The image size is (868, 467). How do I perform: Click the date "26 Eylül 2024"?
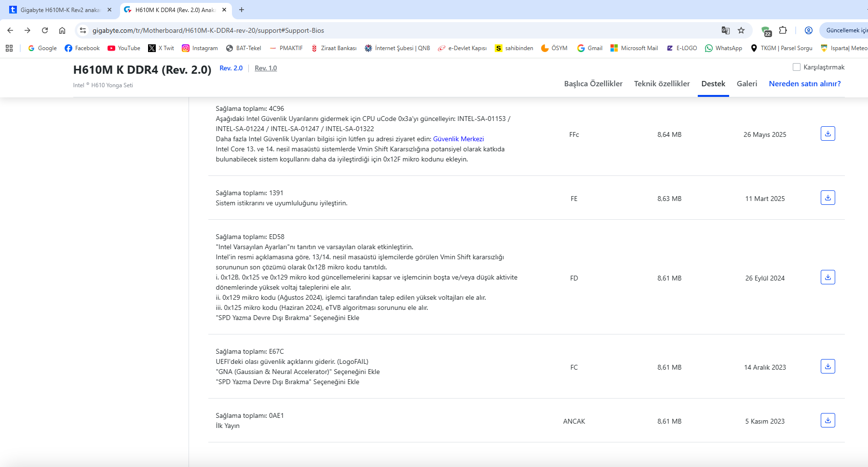click(765, 278)
